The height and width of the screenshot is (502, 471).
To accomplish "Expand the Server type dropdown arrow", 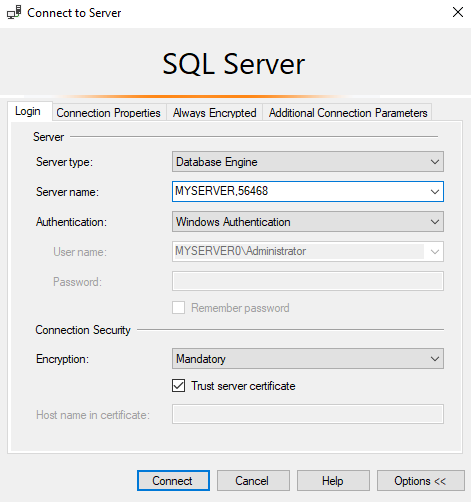I will [434, 162].
